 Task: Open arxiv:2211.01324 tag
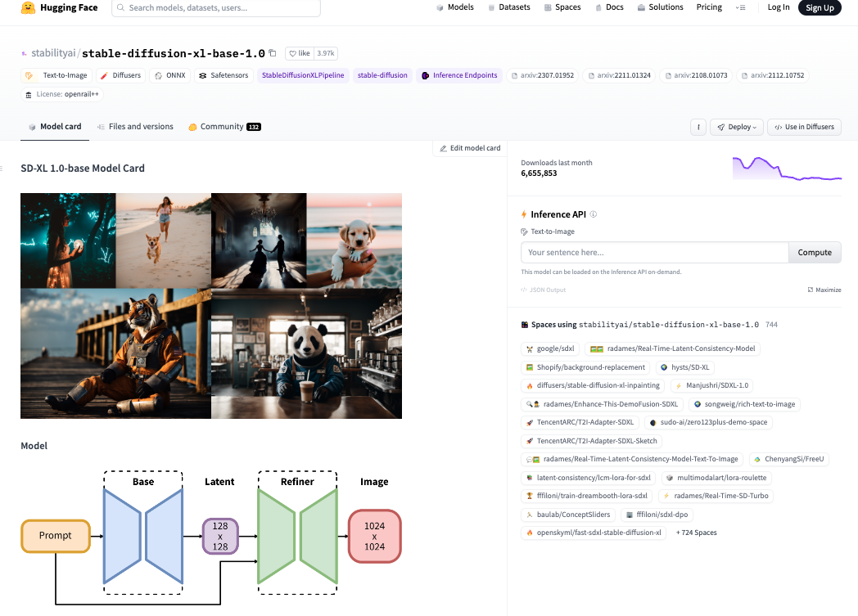click(619, 75)
